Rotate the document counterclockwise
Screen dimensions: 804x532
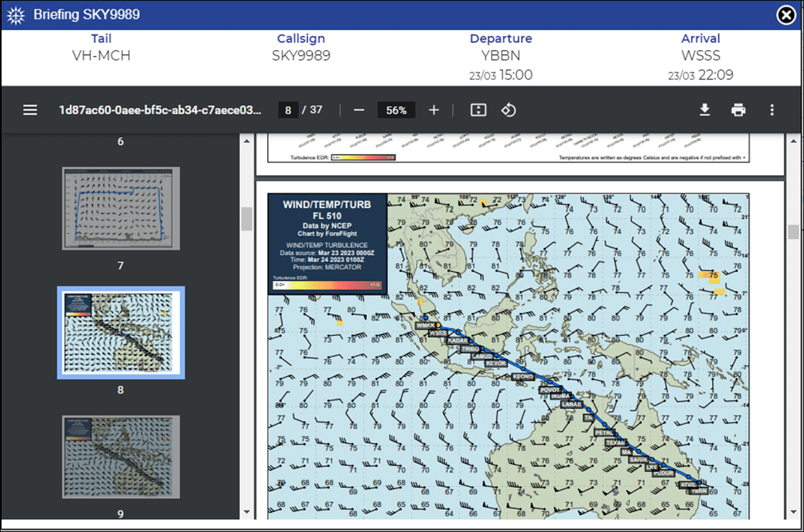pos(509,110)
